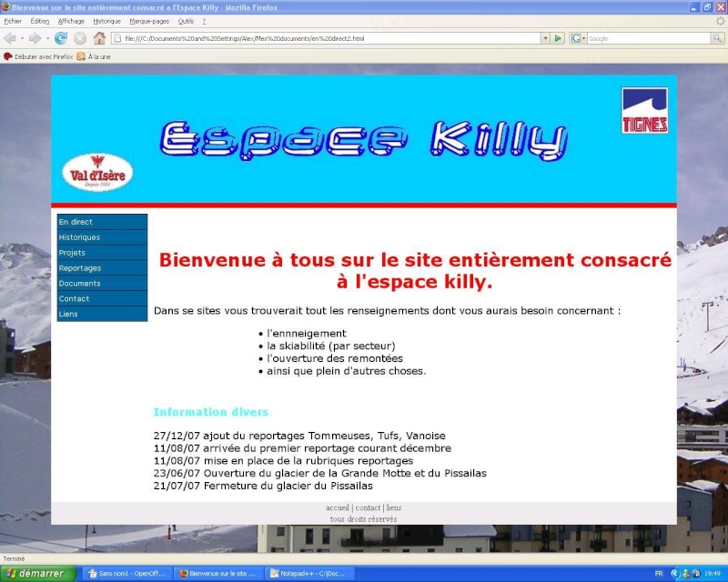Click the page icon in the address bar
The height and width of the screenshot is (582, 728).
(x=117, y=38)
